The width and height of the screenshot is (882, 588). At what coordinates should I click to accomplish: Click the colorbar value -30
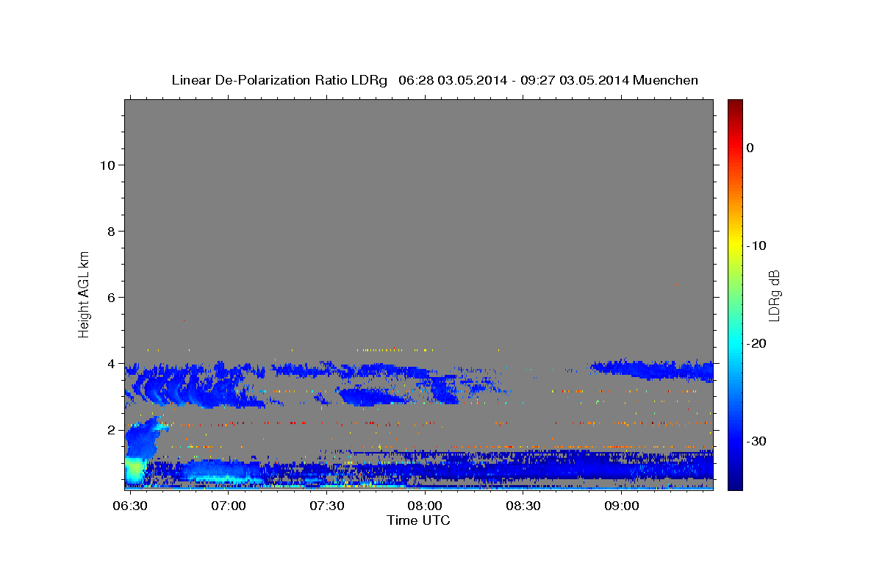pos(755,441)
